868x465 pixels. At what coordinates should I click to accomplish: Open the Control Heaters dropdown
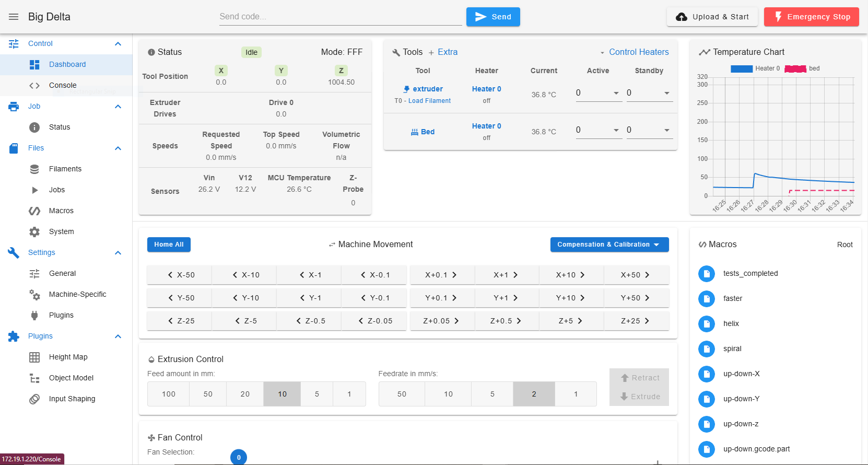tap(634, 52)
